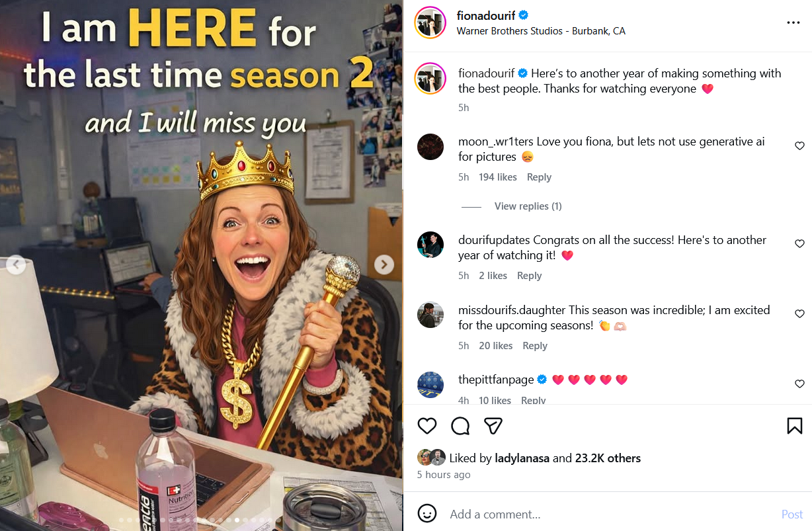
Task: View the 23.2K others who liked
Action: pos(608,458)
